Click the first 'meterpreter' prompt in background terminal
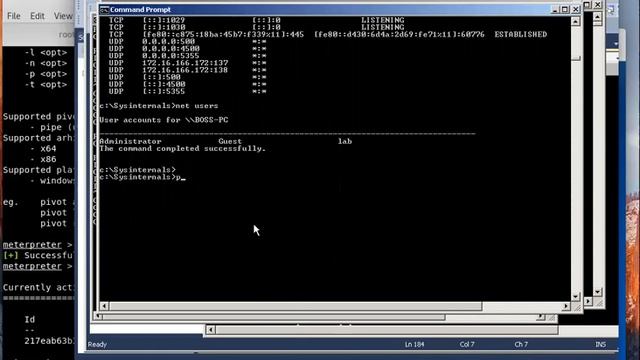The width and height of the screenshot is (640, 360). click(x=32, y=244)
